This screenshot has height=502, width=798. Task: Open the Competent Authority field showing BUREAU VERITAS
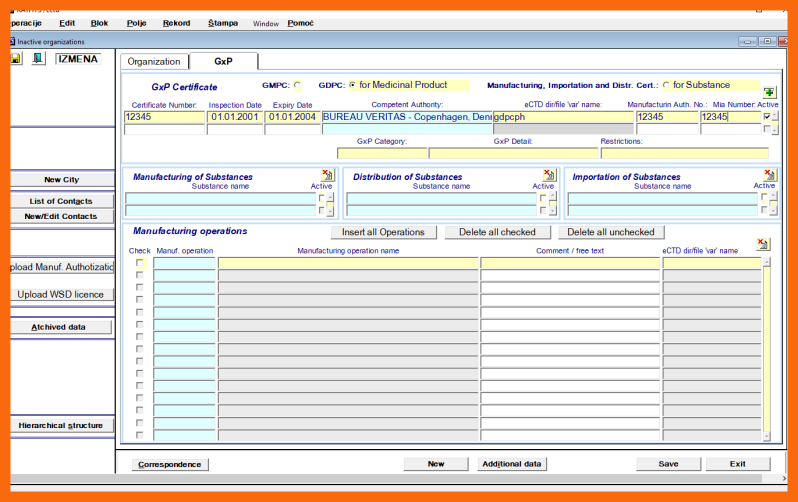(407, 117)
